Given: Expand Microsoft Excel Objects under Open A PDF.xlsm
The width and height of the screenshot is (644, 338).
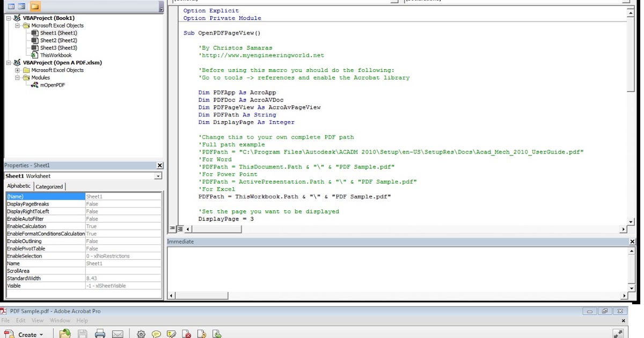Looking at the screenshot, I should [17, 70].
